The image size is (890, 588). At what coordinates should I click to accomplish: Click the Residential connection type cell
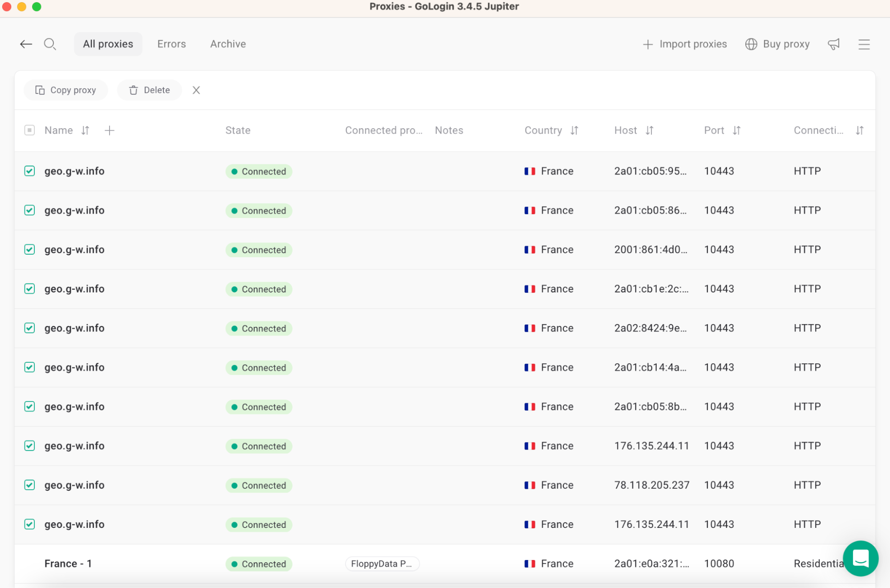pyautogui.click(x=819, y=564)
